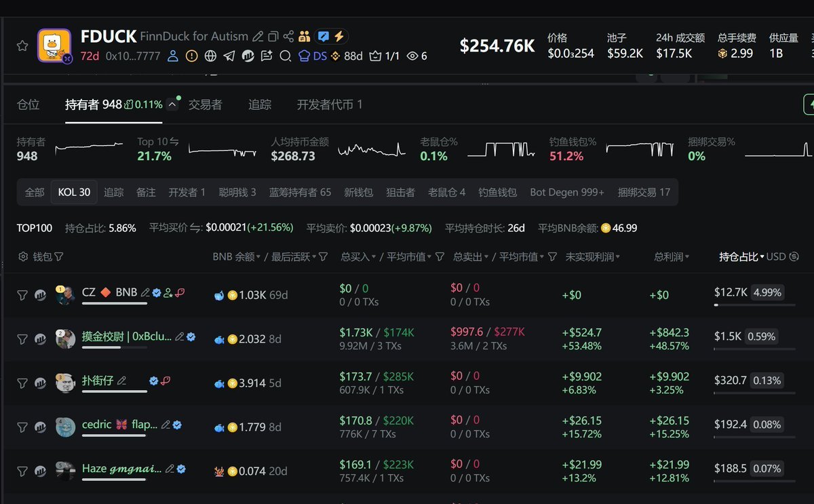814x504 pixels.
Task: Toggle the swap icon next to 平均买价
Action: [x=197, y=228]
